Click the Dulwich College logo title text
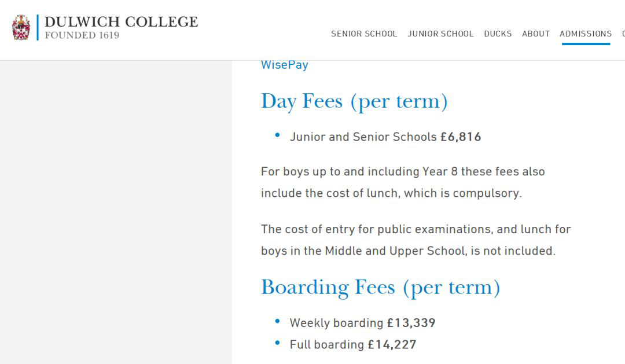The image size is (625, 364). pos(121,22)
